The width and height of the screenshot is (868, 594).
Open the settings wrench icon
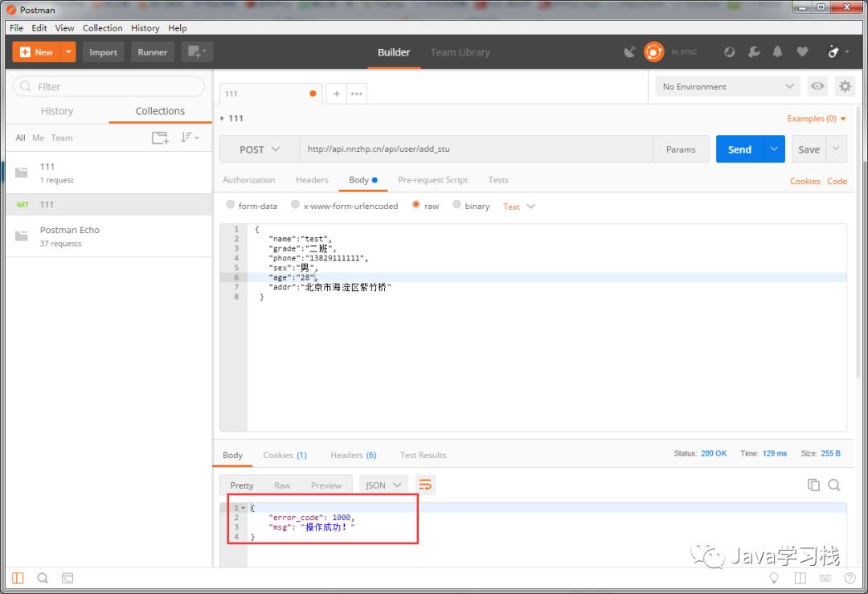tap(754, 52)
